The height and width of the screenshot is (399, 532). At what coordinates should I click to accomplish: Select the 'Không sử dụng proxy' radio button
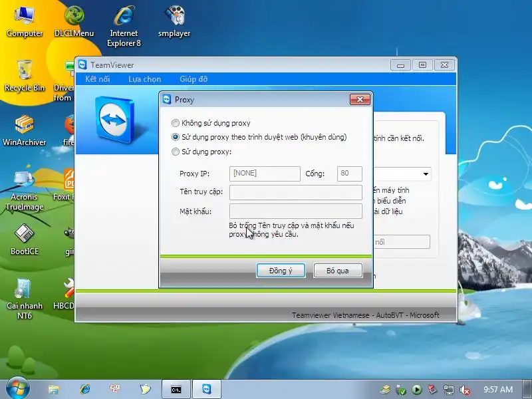[176, 123]
